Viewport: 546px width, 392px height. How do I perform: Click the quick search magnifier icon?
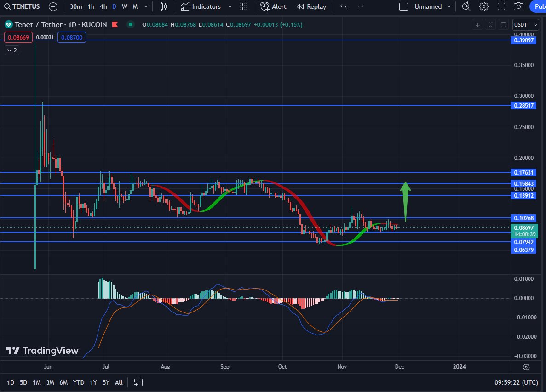pyautogui.click(x=466, y=6)
